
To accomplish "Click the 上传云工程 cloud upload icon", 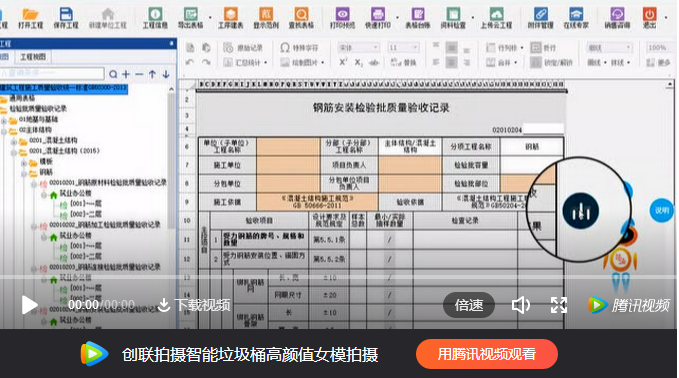I will [x=496, y=18].
